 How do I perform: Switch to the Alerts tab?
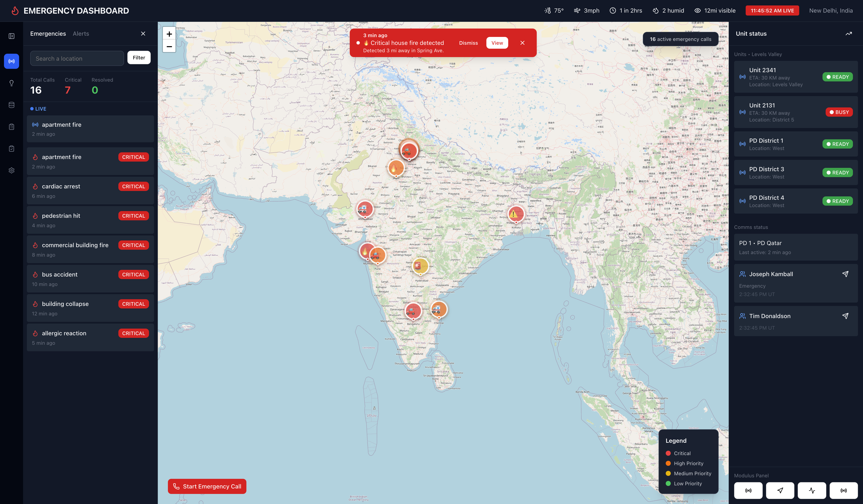point(81,34)
